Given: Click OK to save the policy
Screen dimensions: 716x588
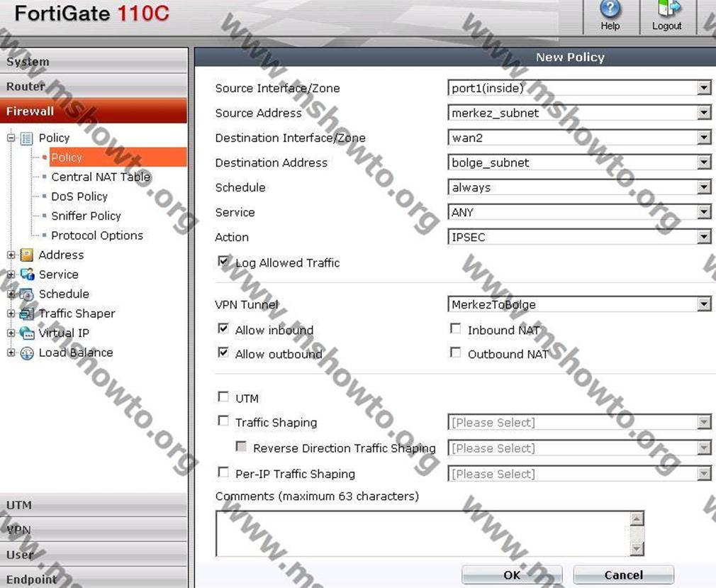Looking at the screenshot, I should (x=512, y=575).
